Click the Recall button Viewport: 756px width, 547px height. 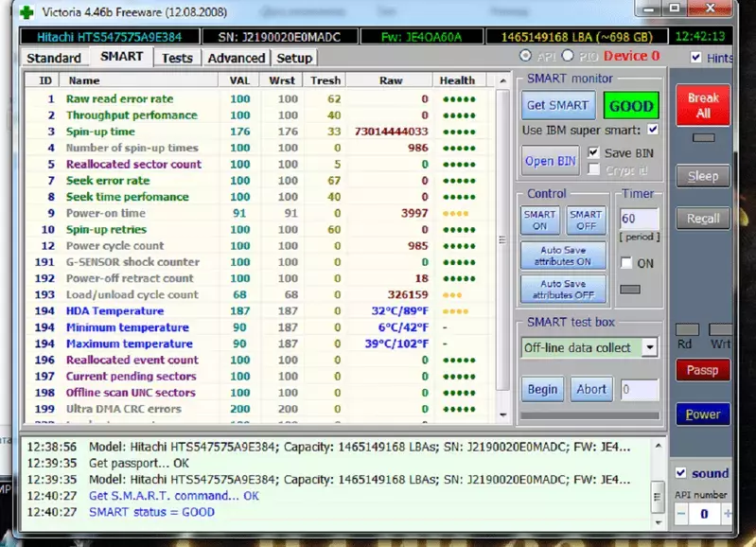[703, 219]
